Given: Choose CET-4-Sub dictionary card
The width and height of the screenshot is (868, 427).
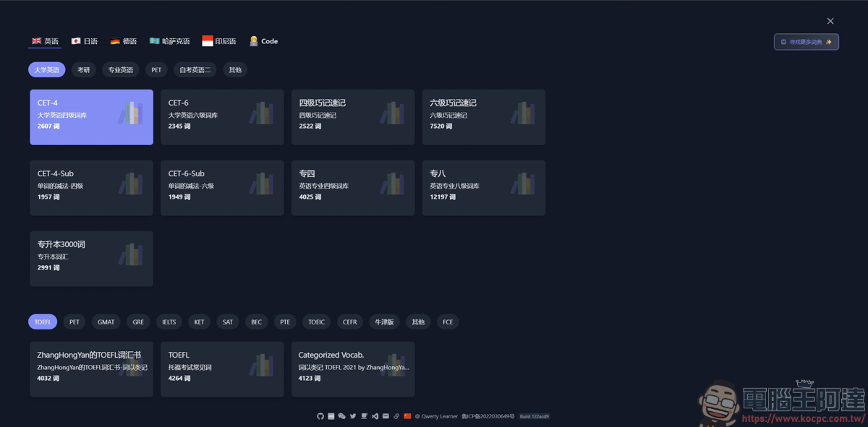Looking at the screenshot, I should (x=91, y=188).
